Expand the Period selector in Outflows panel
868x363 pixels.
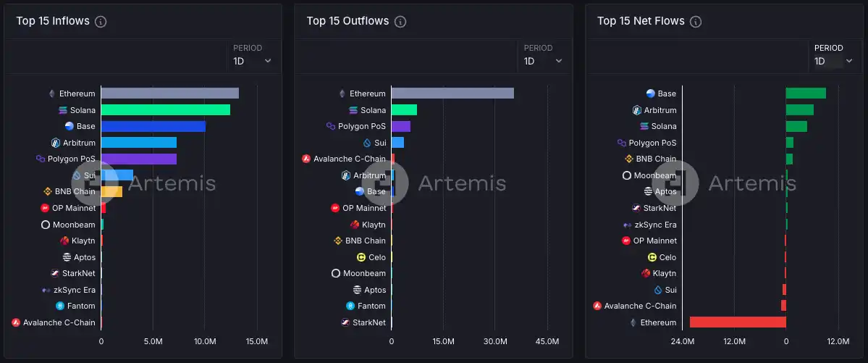(543, 62)
